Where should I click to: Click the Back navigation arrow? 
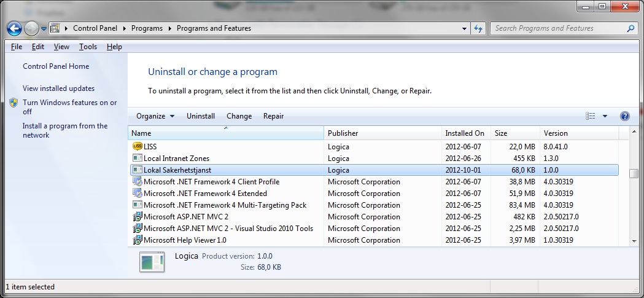pos(14,28)
